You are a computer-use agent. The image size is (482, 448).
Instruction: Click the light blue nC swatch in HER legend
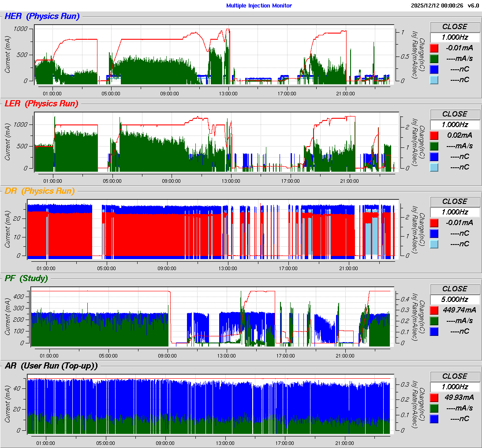tap(434, 80)
